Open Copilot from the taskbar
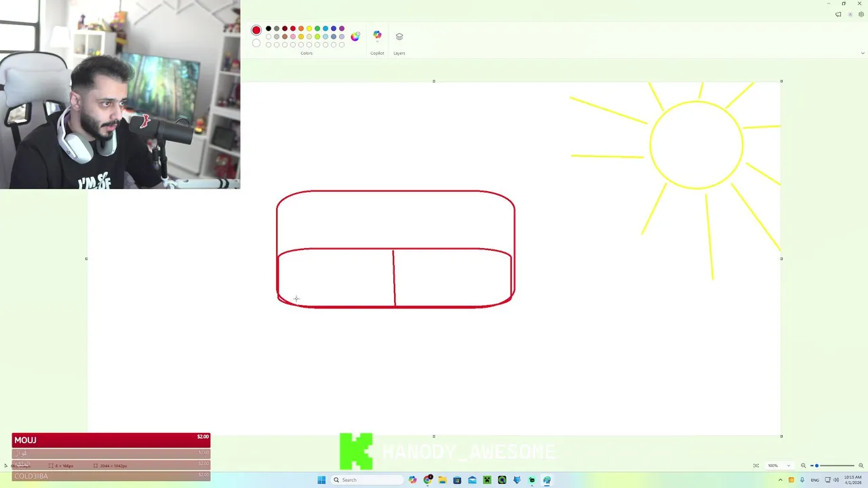The width and height of the screenshot is (868, 488). [412, 480]
